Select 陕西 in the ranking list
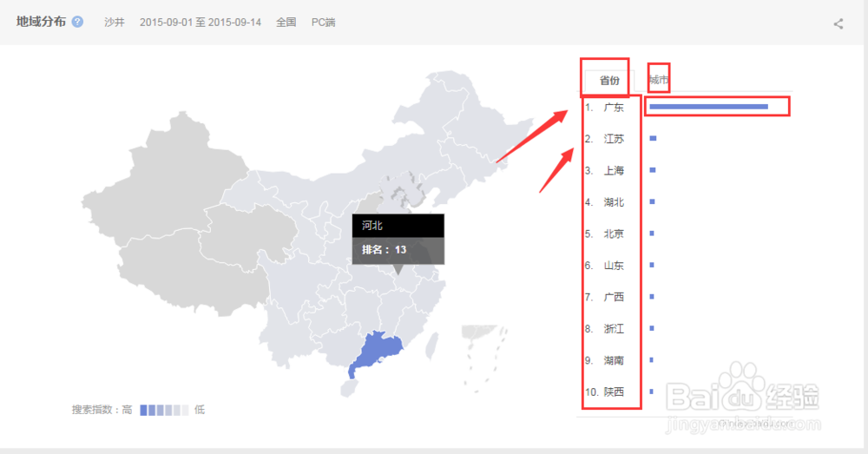 click(x=614, y=392)
